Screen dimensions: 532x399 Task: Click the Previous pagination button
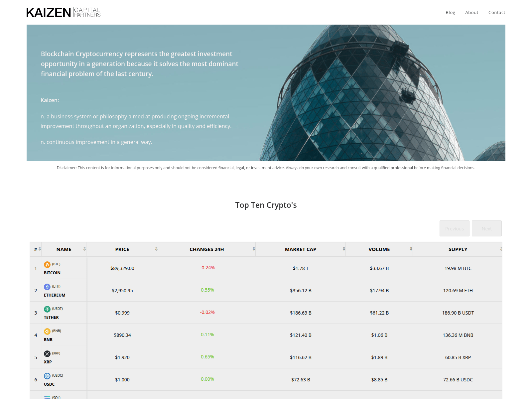point(454,228)
